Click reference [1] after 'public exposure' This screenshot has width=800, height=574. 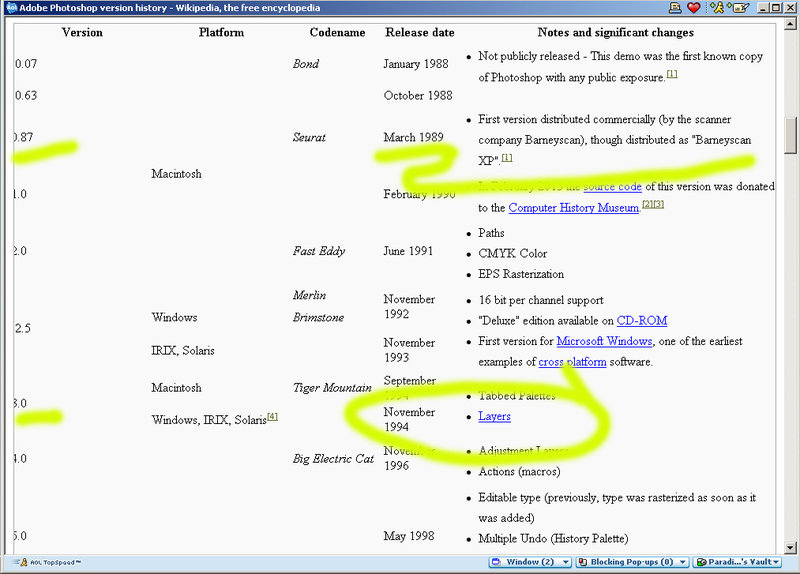672,74
